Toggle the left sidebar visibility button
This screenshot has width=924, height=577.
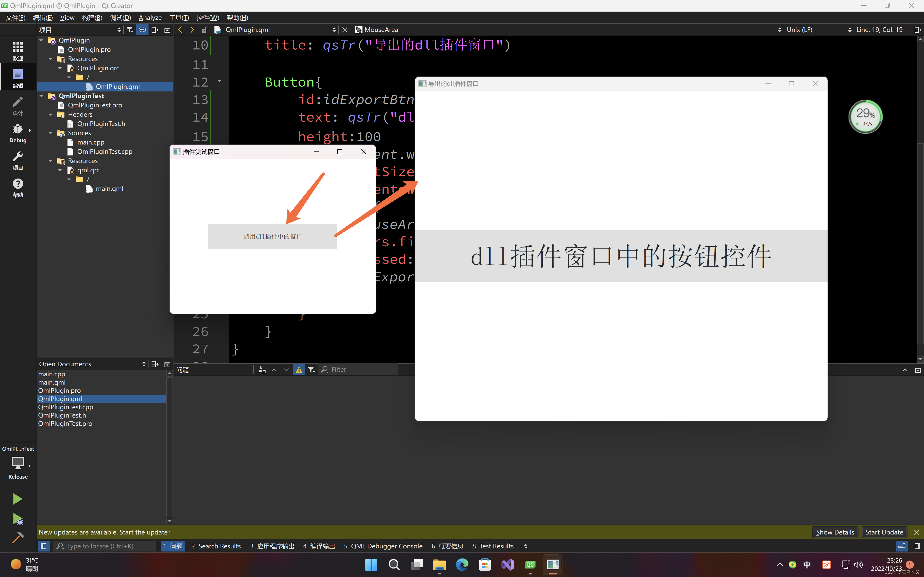[44, 546]
